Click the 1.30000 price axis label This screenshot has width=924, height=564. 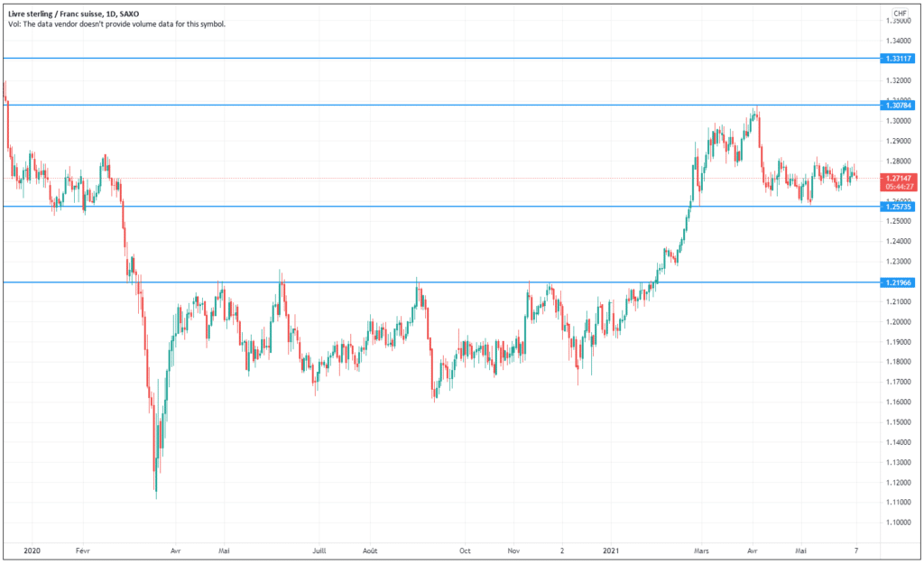coord(899,121)
